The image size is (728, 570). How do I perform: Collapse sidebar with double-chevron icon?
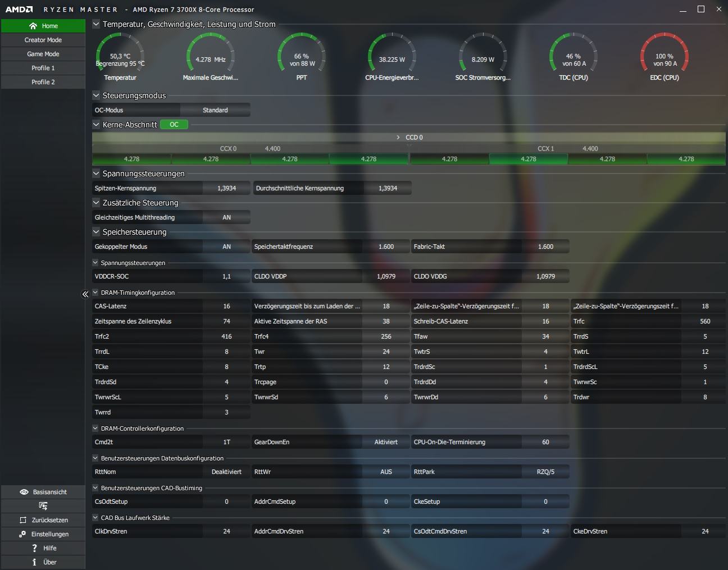tap(85, 294)
